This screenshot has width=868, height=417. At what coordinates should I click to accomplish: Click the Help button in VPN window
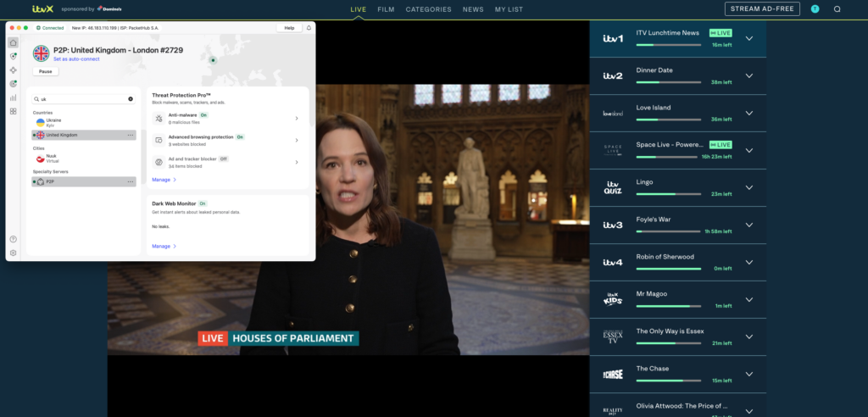[x=289, y=28]
